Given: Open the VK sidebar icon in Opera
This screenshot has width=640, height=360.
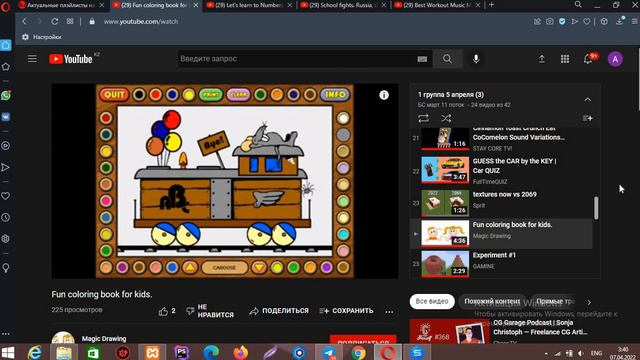Looking at the screenshot, I should pyautogui.click(x=6, y=117).
